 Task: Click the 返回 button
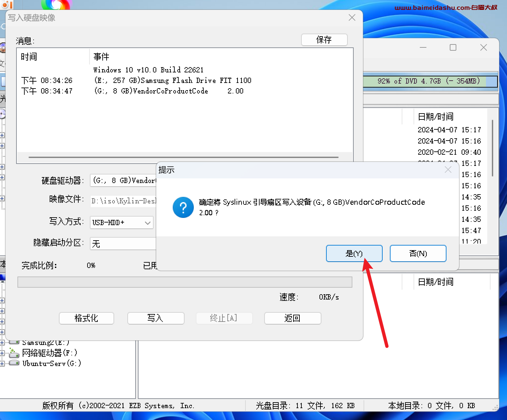(292, 318)
